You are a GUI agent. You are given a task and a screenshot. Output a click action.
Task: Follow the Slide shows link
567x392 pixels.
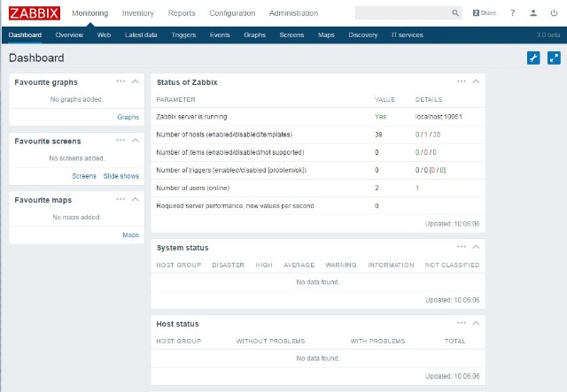pyautogui.click(x=121, y=176)
